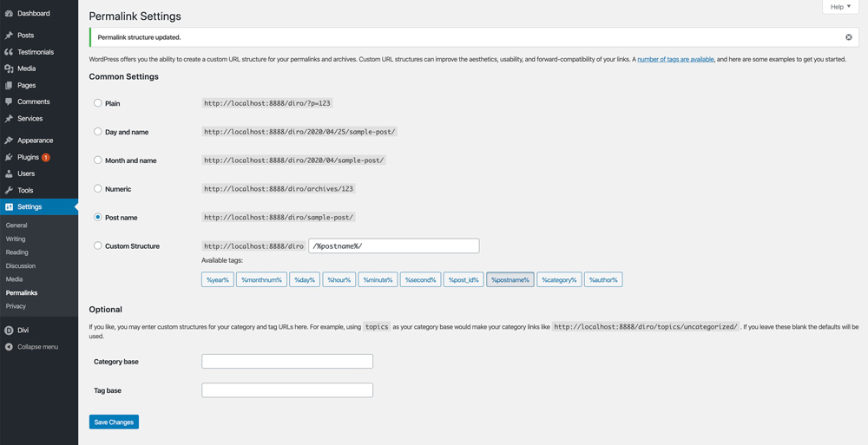The image size is (868, 445).
Task: Click the Collapse menu arrow icon
Action: click(x=9, y=347)
